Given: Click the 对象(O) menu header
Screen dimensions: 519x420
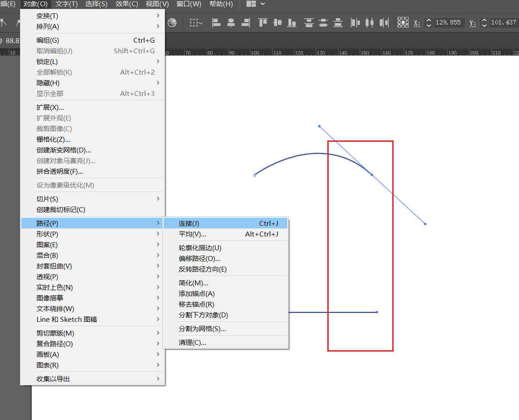Looking at the screenshot, I should tap(36, 4).
